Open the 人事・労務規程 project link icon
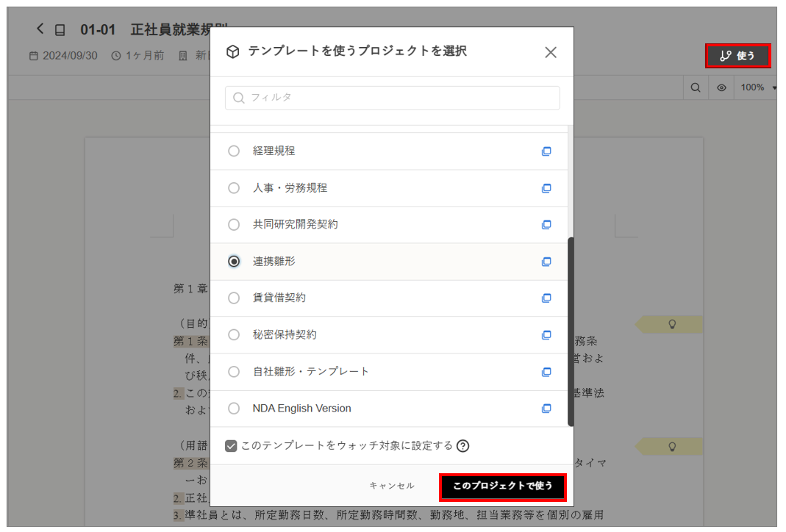 (x=546, y=188)
